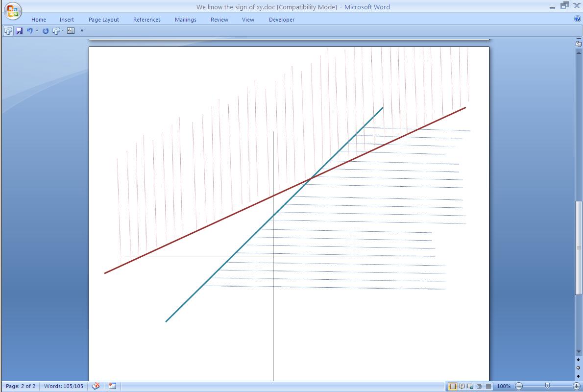583x392 pixels.
Task: Switch to Web Layout view
Action: pyautogui.click(x=470, y=386)
